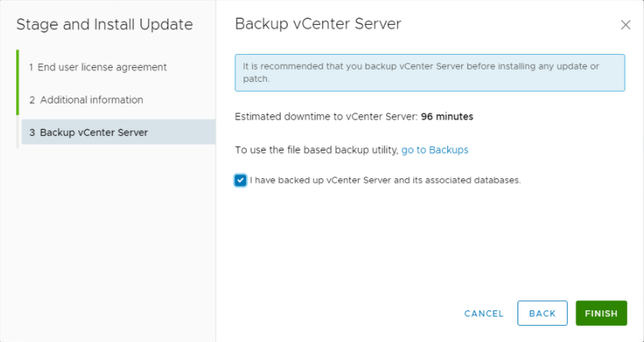Open the go to Backups link

pos(435,150)
